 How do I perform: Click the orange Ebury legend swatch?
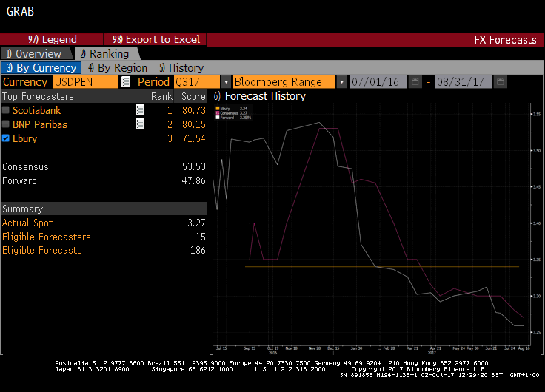point(218,109)
